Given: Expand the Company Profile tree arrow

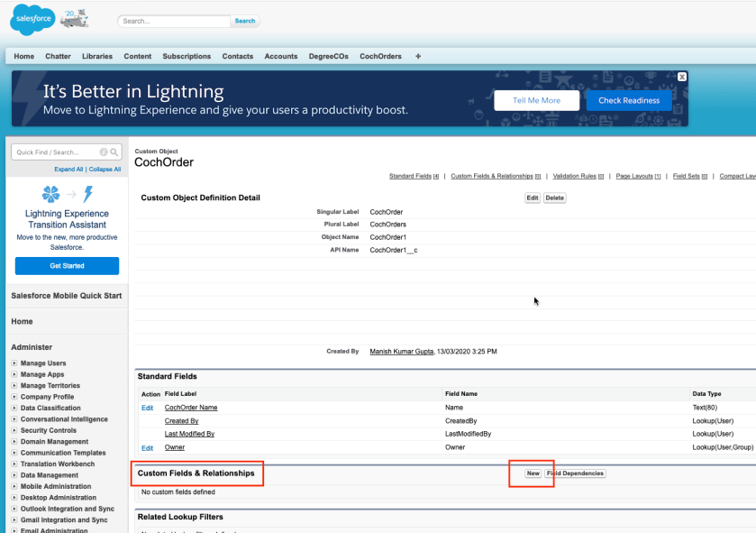Looking at the screenshot, I should (x=14, y=397).
